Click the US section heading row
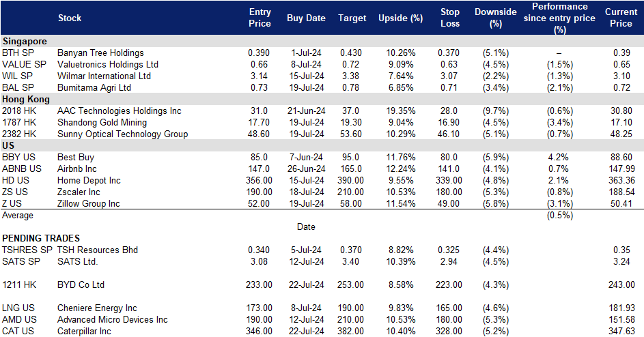This screenshot has height=337, width=644. [9, 145]
